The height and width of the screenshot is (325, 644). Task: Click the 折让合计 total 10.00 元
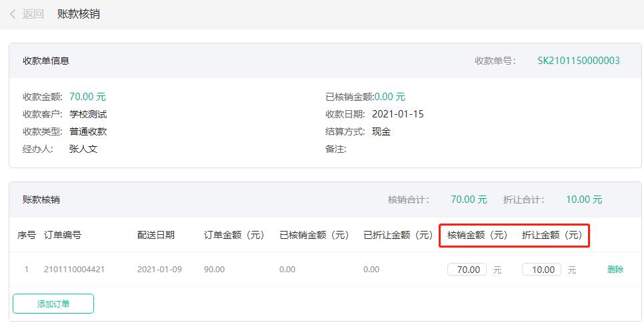click(584, 200)
